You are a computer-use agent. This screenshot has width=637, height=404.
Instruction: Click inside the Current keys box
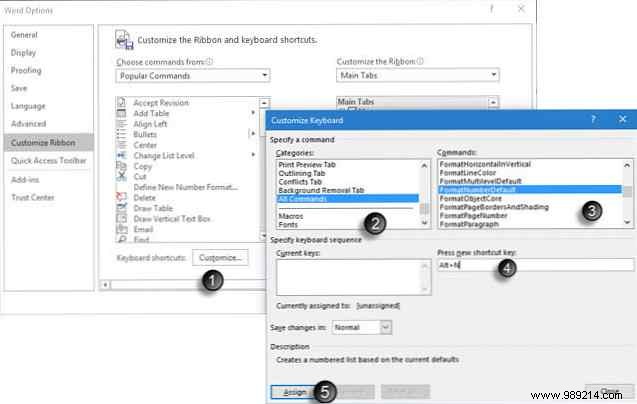353,277
